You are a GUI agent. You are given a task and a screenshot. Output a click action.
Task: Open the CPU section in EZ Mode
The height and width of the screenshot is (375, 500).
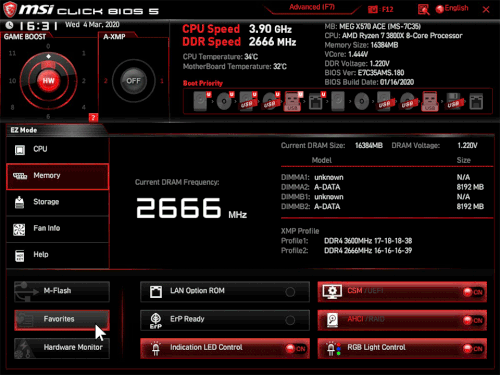pos(57,149)
